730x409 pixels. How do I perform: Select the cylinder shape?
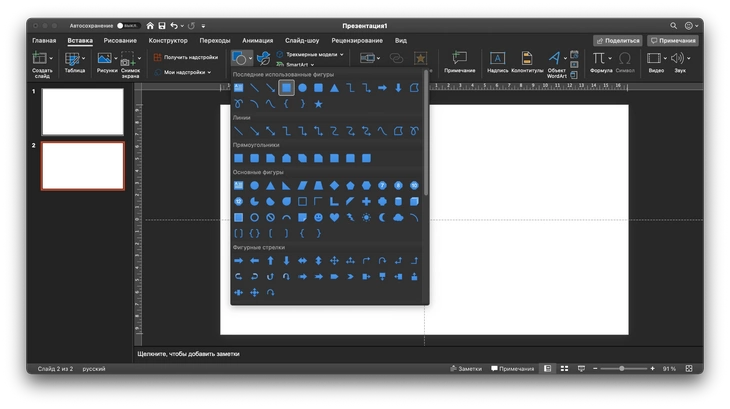click(398, 201)
